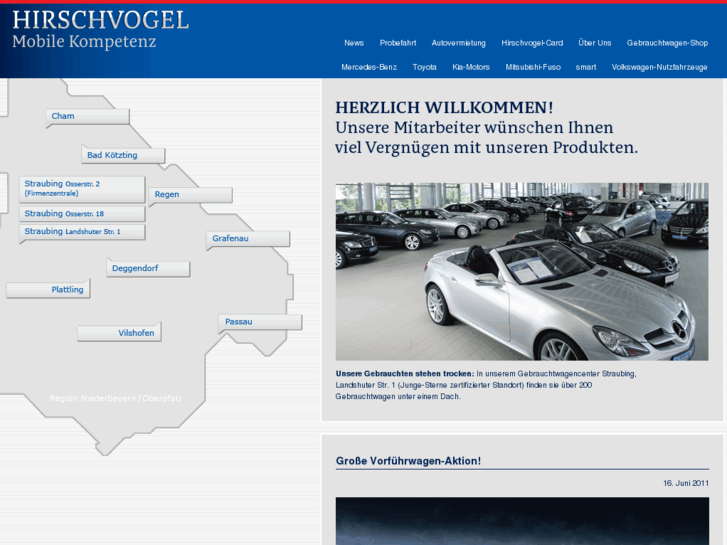727x545 pixels.
Task: Open Autovermietung in the navigation
Action: (459, 43)
